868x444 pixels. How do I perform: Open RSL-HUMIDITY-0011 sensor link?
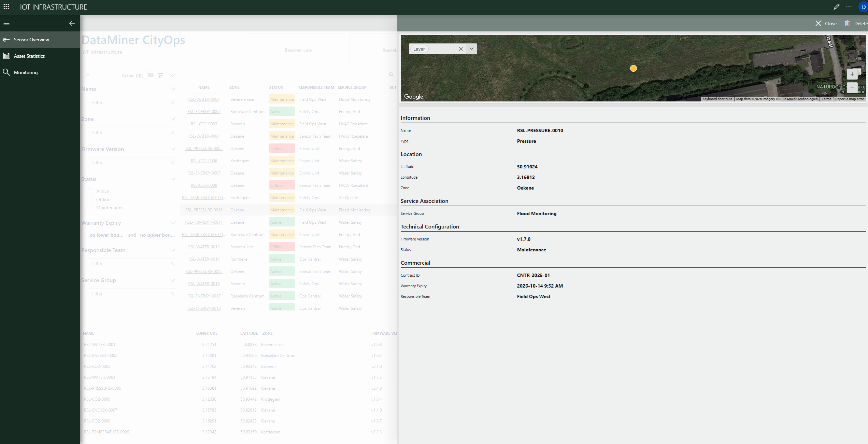[204, 222]
